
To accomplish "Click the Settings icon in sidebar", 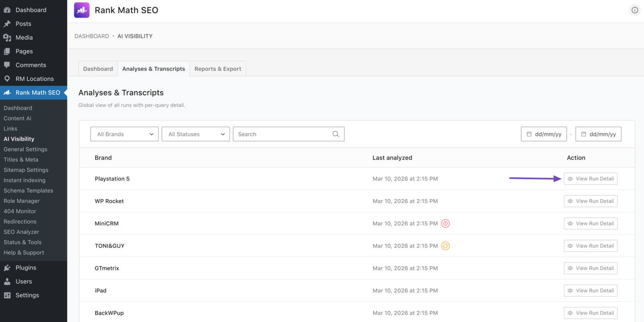I will [x=7, y=295].
